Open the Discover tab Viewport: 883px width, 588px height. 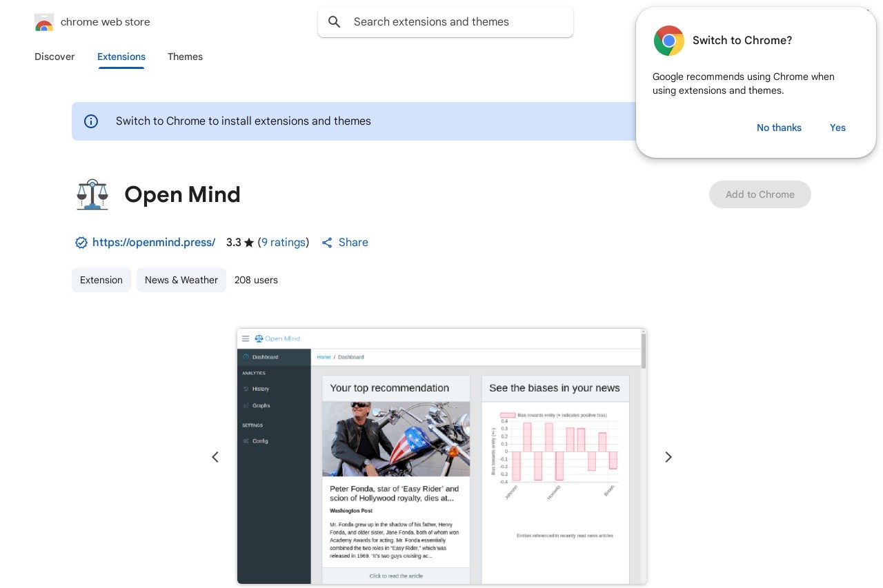pyautogui.click(x=54, y=57)
